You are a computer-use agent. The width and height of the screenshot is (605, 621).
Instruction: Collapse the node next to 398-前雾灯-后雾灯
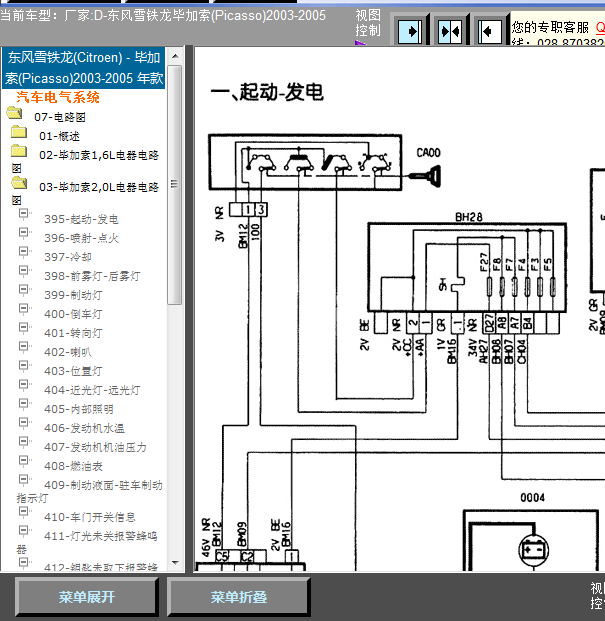24,271
